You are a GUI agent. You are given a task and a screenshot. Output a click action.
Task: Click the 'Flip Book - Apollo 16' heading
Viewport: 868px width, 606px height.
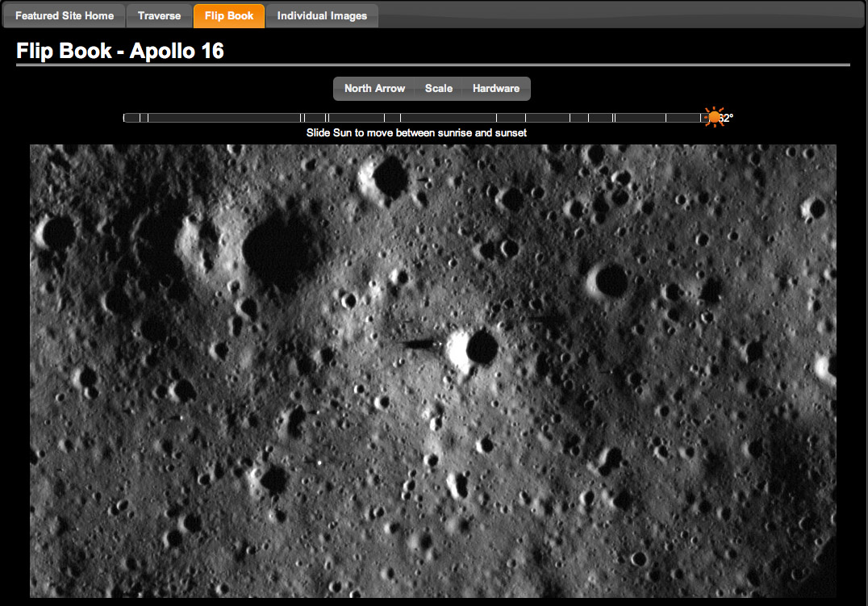pyautogui.click(x=120, y=51)
